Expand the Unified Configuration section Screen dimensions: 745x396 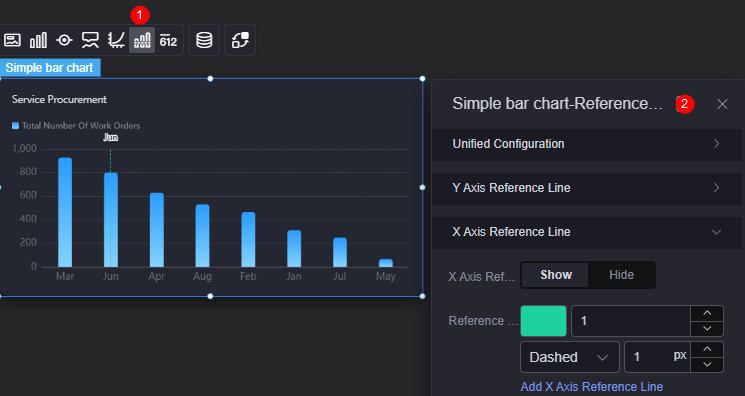coord(587,144)
